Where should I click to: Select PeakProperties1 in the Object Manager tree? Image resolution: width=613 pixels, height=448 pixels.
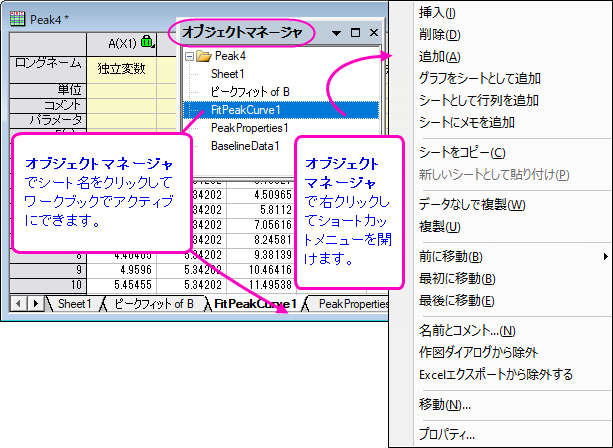pyautogui.click(x=249, y=128)
